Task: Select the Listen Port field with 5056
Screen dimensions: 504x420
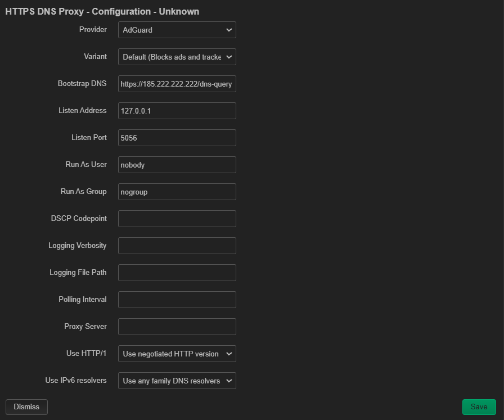Action: pos(177,138)
